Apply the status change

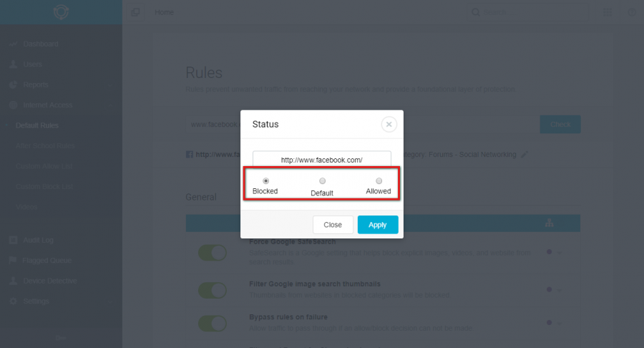coord(377,225)
